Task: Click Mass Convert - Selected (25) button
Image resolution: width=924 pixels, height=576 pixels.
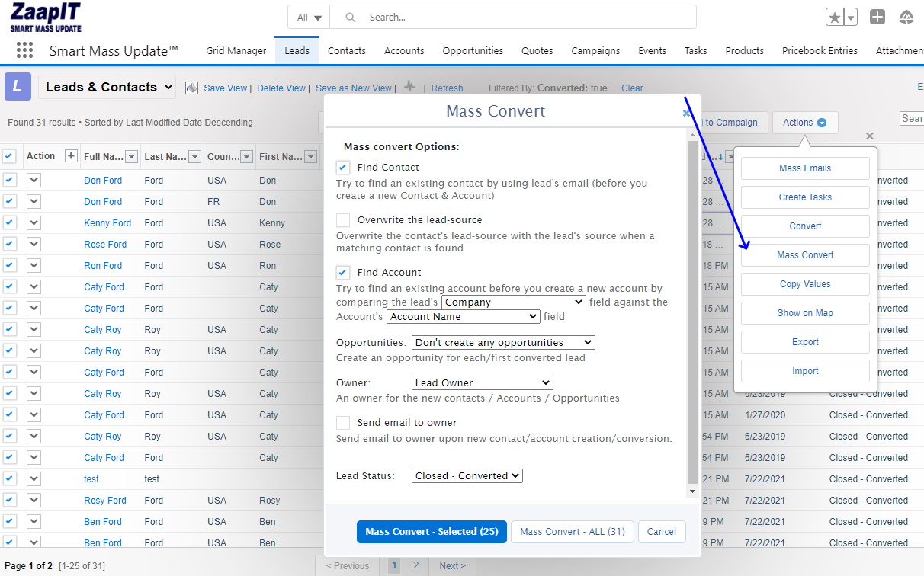Action: tap(432, 532)
